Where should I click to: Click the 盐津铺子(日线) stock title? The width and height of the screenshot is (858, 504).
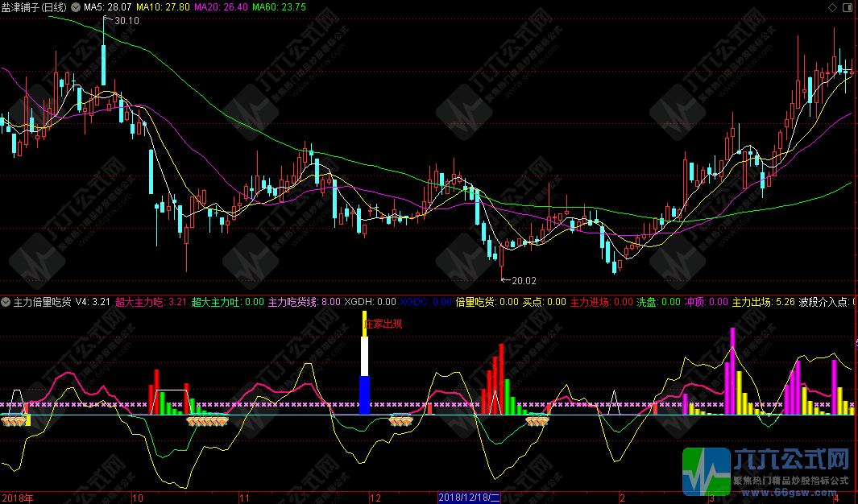(35, 6)
